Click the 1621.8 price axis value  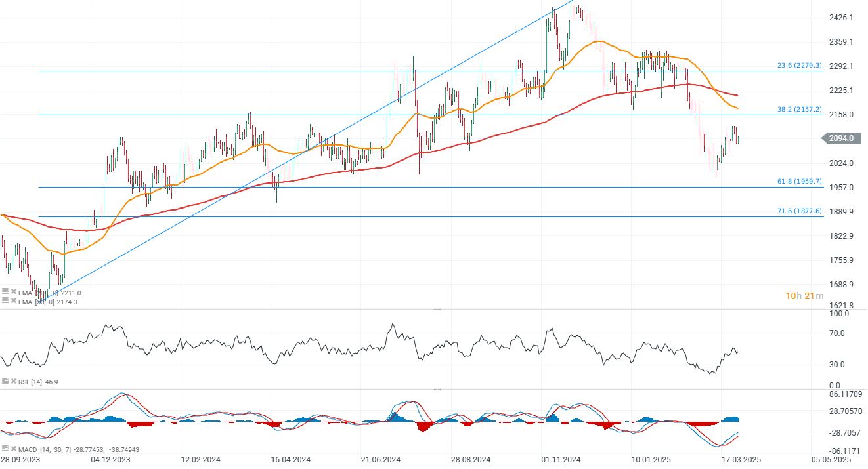[x=841, y=305]
